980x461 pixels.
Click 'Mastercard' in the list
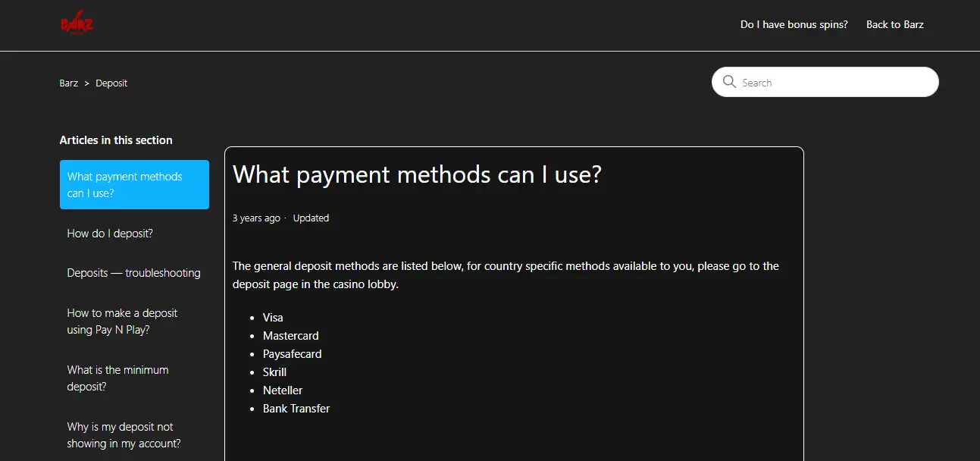tap(291, 336)
